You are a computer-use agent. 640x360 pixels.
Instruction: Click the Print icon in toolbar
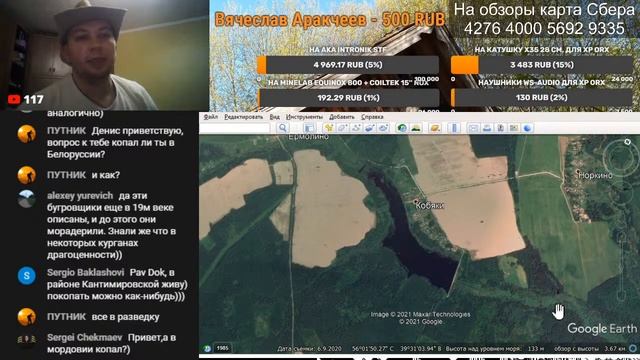487,128
